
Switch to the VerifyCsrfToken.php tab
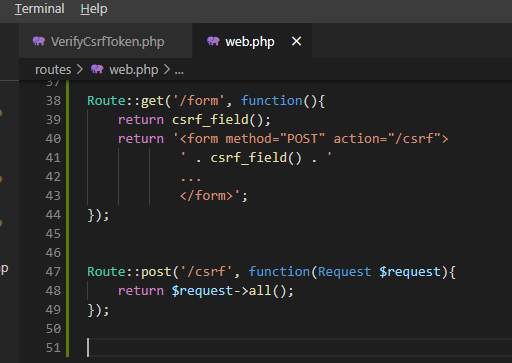pos(106,42)
